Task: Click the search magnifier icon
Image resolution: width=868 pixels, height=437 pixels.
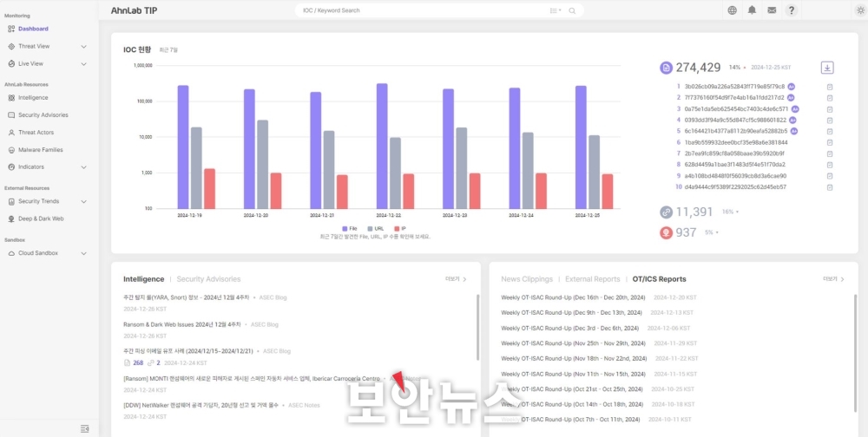Action: click(572, 10)
